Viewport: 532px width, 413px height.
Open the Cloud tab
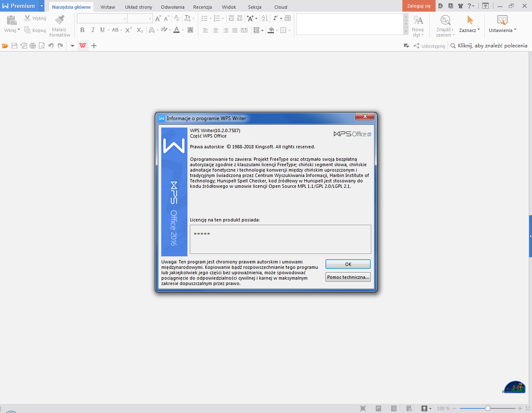coord(280,7)
